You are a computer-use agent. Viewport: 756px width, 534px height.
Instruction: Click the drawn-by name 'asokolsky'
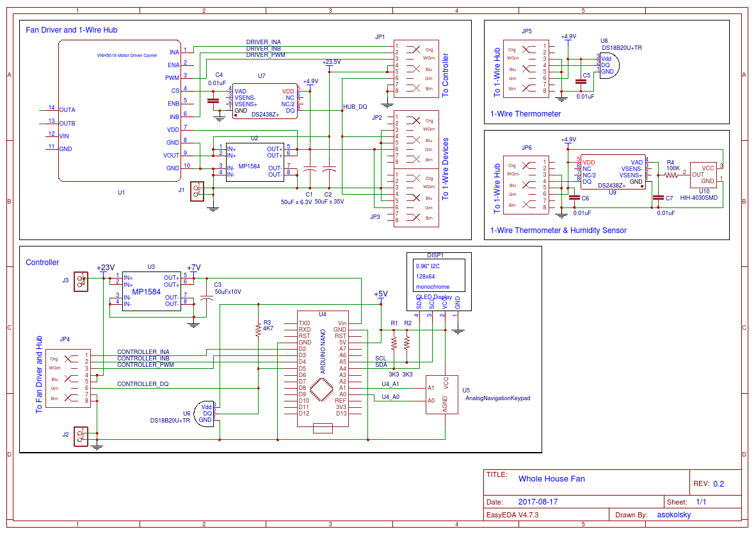[x=674, y=515]
